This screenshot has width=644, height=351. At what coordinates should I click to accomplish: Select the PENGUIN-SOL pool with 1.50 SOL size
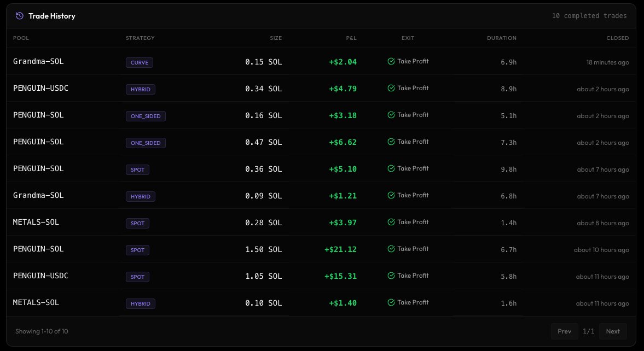[38, 249]
